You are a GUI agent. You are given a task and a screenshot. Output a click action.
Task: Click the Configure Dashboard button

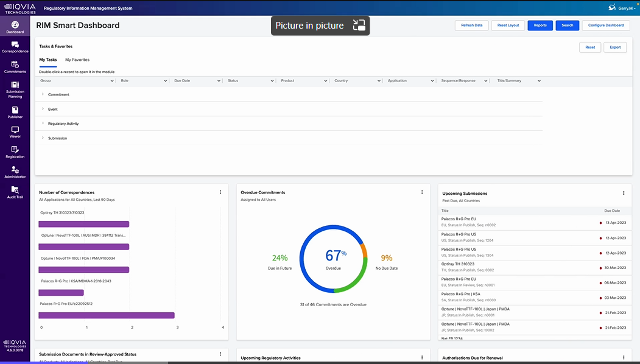coord(606,26)
